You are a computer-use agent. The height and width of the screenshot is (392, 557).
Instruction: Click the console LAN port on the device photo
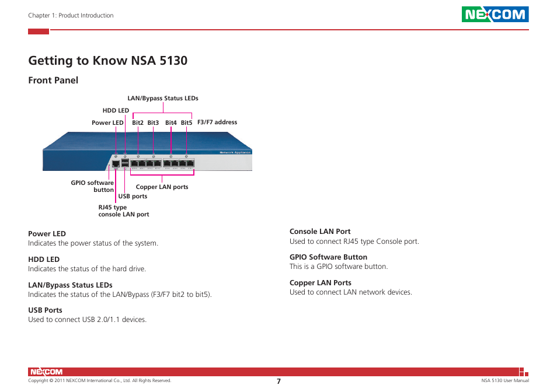click(x=116, y=163)
